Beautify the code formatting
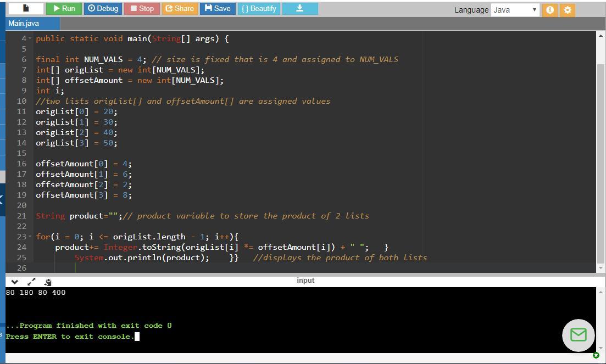 tap(259, 9)
